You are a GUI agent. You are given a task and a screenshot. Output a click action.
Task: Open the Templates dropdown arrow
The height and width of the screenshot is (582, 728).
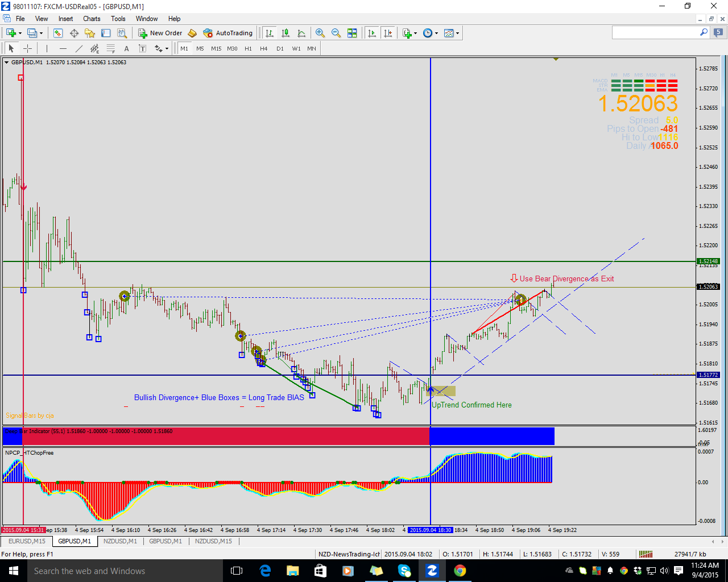(x=457, y=33)
